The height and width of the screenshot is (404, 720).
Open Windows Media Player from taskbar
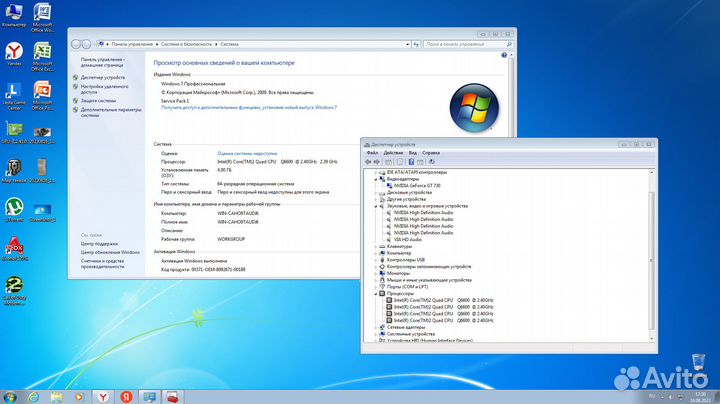click(x=79, y=397)
